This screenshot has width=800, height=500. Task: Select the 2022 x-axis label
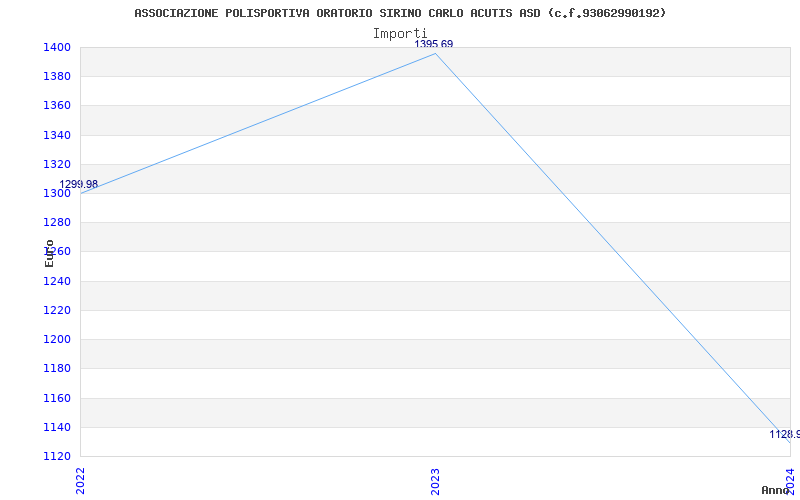(80, 481)
